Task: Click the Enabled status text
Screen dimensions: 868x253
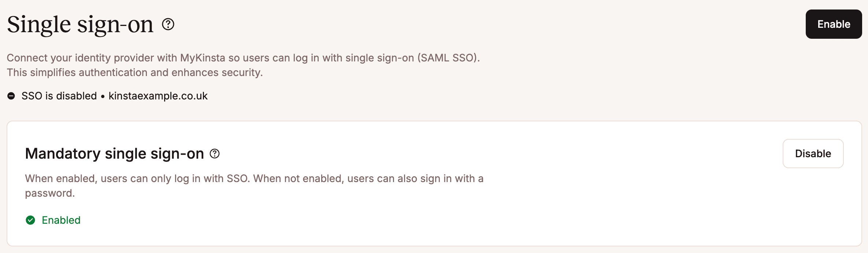Action: click(x=61, y=220)
